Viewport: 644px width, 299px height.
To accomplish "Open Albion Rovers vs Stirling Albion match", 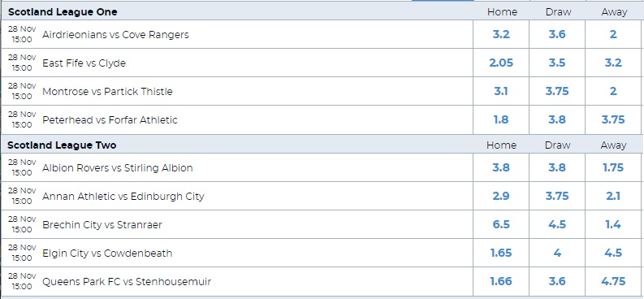I will [x=118, y=167].
